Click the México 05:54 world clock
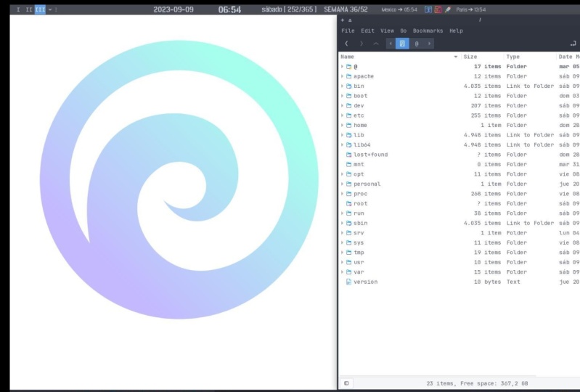Image resolution: width=580 pixels, height=392 pixels. pyautogui.click(x=399, y=9)
